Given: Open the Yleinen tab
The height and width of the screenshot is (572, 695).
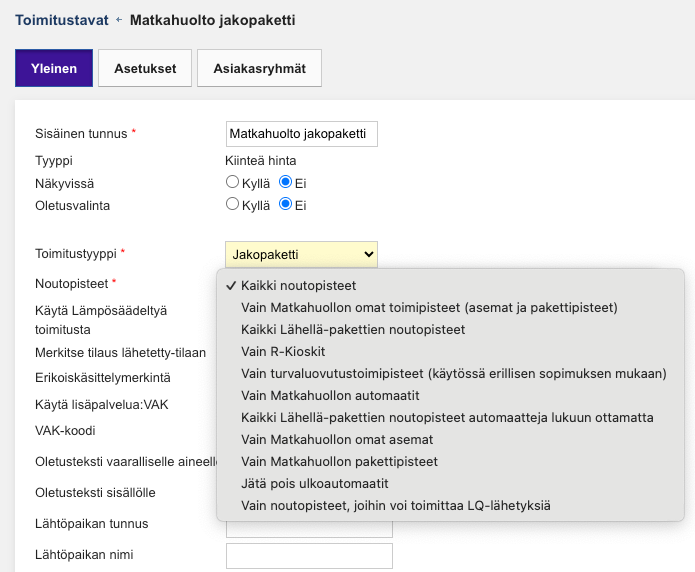Looking at the screenshot, I should click(x=54, y=68).
